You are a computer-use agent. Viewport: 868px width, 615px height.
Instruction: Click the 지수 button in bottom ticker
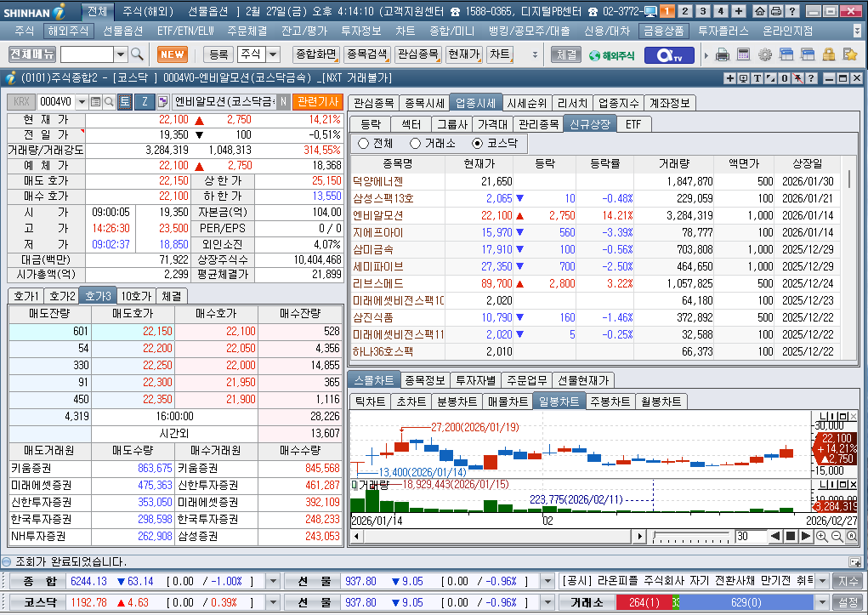[848, 581]
